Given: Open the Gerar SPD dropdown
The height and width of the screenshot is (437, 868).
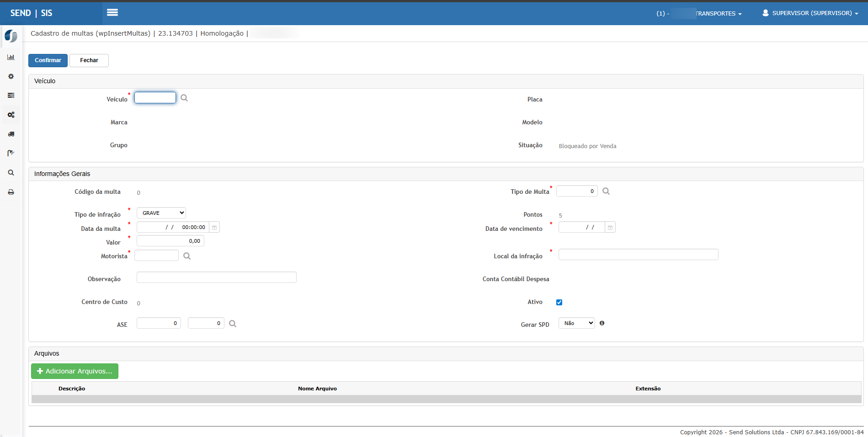Looking at the screenshot, I should 576,323.
